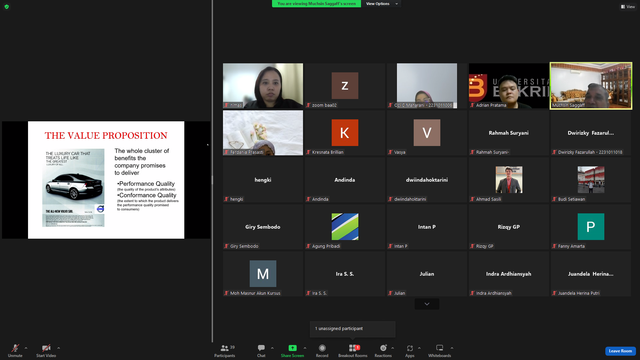Click 'You are viewing Muchsin Saggaff's screen' banner
The width and height of the screenshot is (640, 360).
[x=316, y=4]
